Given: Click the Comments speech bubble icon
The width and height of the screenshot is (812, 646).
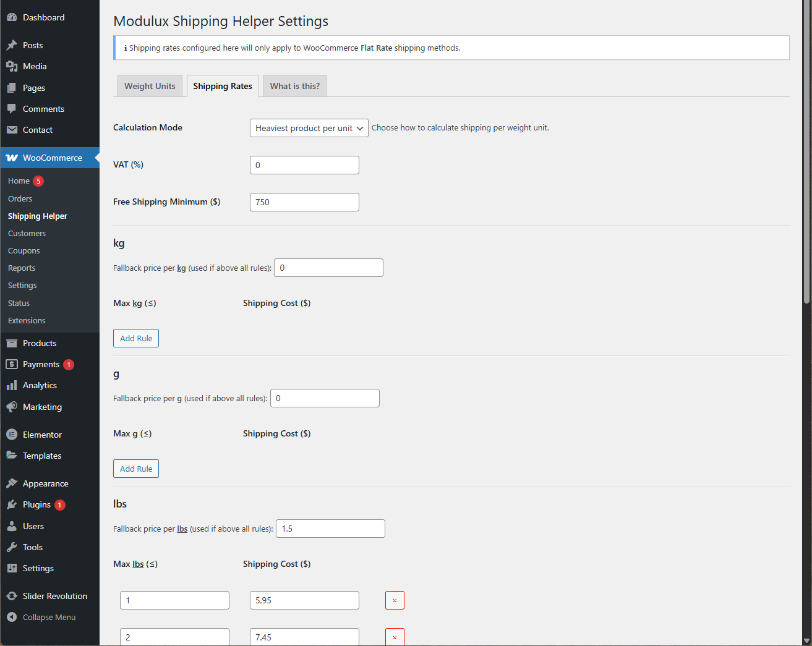Looking at the screenshot, I should (x=12, y=109).
